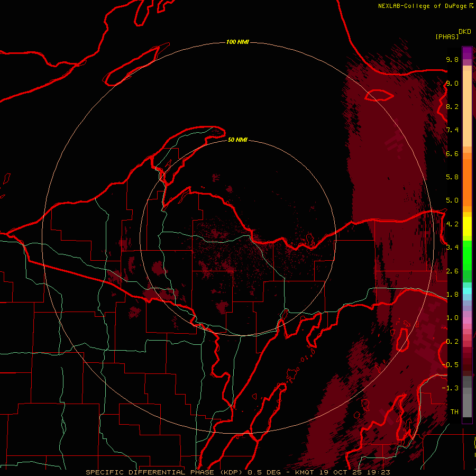Screen dimensions: 476x476
Task: Select the -0.5 color scale value
Action: point(450,365)
